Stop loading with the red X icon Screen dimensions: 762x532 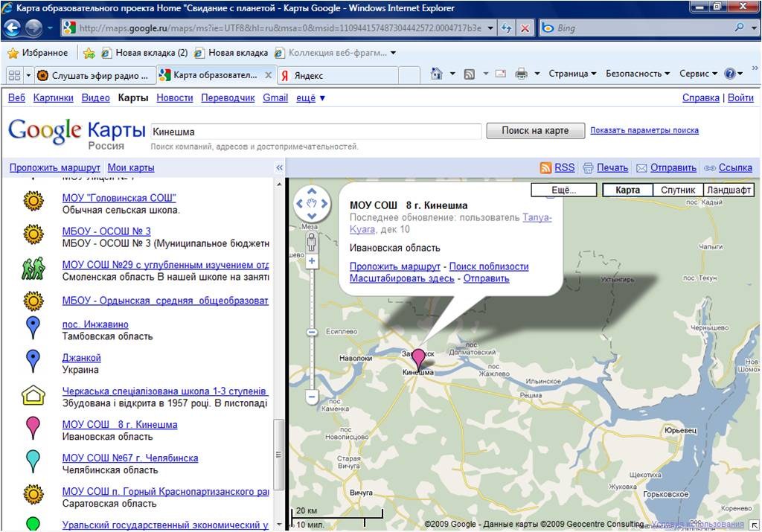(x=525, y=28)
